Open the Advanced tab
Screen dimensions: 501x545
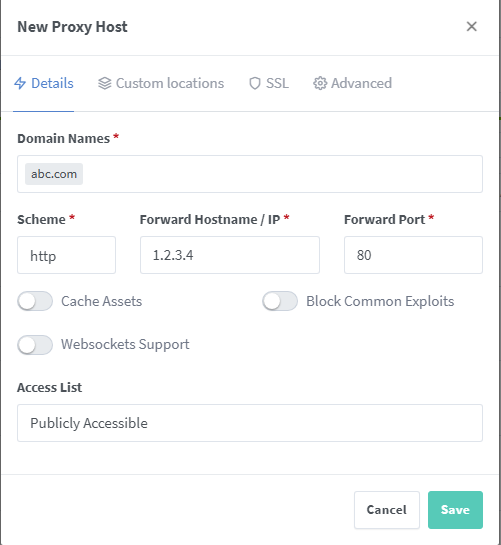pyautogui.click(x=353, y=83)
